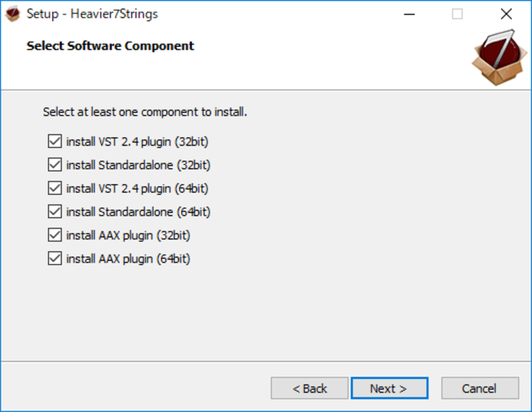Click the greyed-out maximize window button
This screenshot has width=532, height=412.
pos(457,14)
